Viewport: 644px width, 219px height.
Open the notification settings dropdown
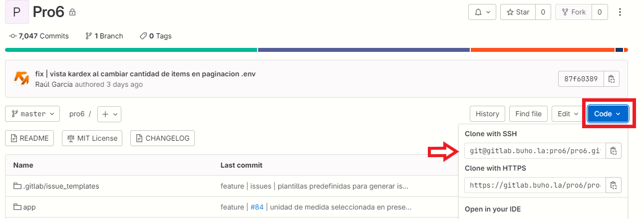coord(482,12)
